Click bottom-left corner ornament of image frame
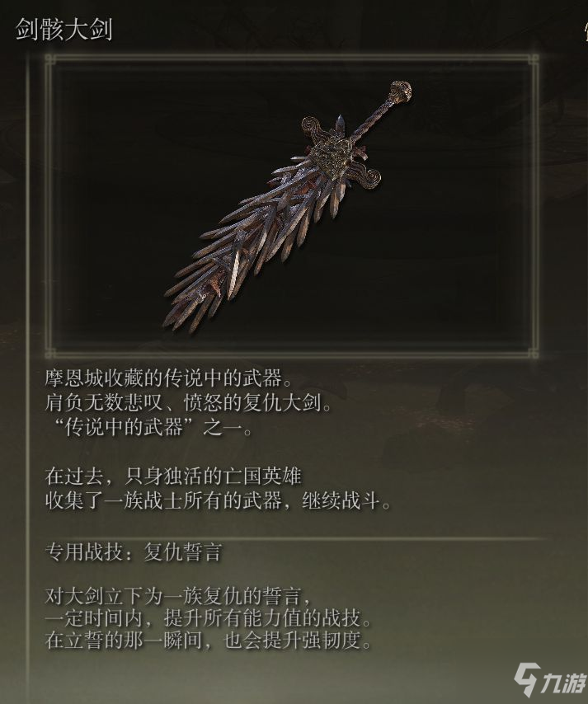The height and width of the screenshot is (704, 588). pos(50,353)
